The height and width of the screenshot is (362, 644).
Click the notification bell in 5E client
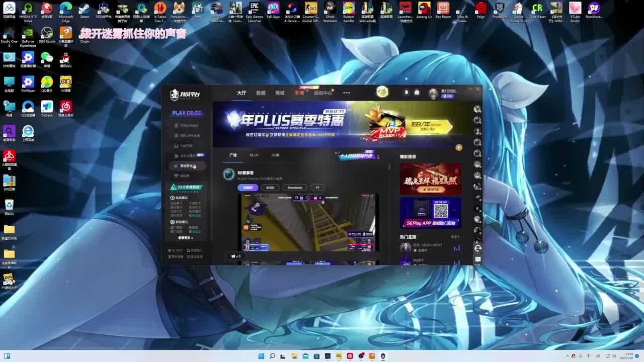(x=407, y=93)
